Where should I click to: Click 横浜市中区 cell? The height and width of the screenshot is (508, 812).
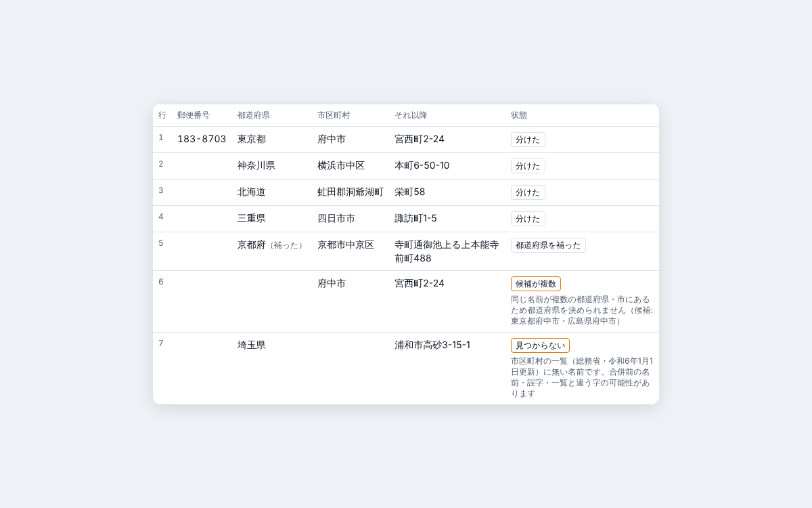[x=341, y=165]
